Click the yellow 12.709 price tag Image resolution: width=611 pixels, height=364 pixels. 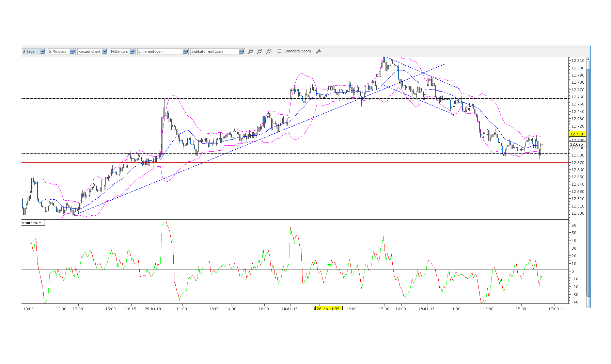click(577, 134)
